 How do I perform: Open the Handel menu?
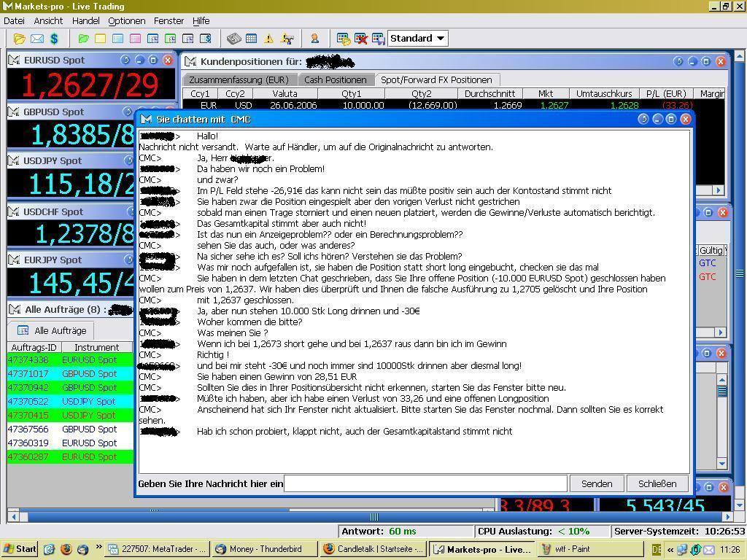tap(85, 21)
